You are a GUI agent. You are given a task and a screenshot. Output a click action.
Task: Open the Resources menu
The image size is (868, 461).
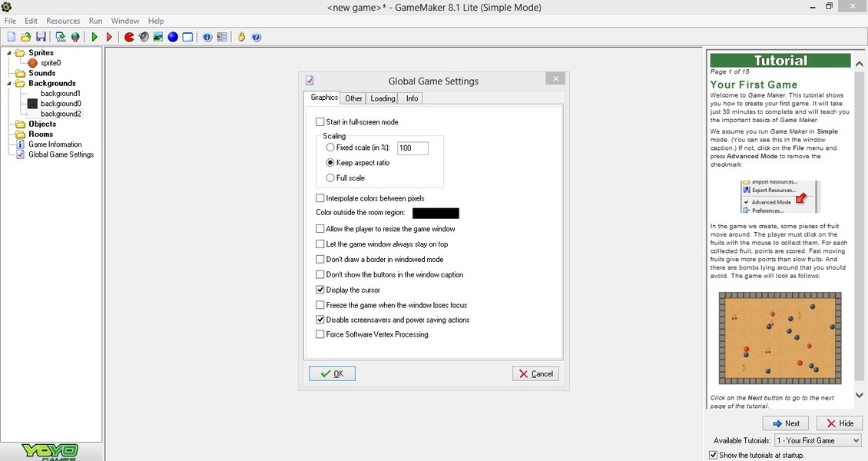point(63,21)
